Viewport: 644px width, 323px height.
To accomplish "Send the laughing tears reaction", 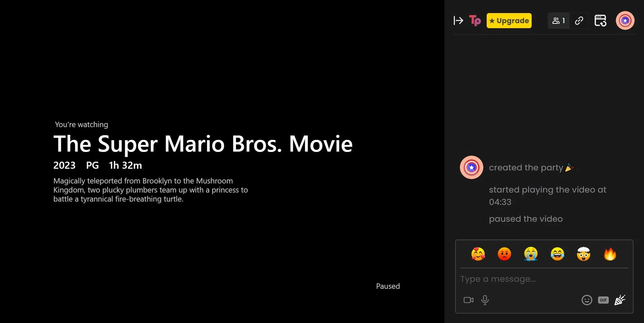I will [557, 254].
